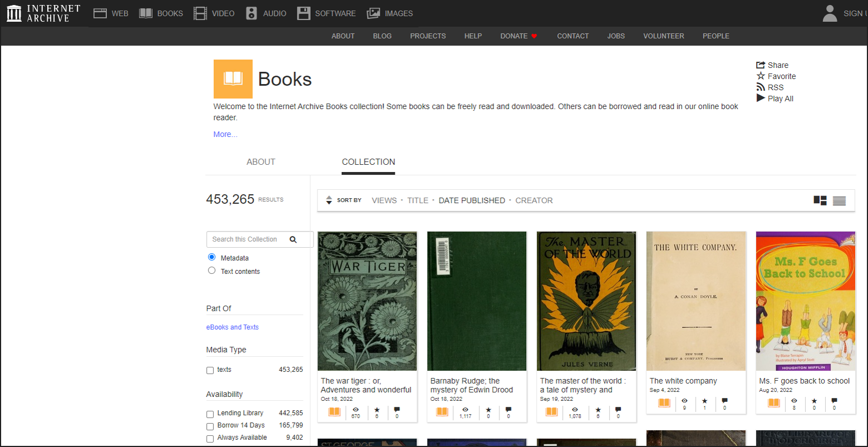This screenshot has width=868, height=447.
Task: Open the Web section icon
Action: [x=100, y=13]
